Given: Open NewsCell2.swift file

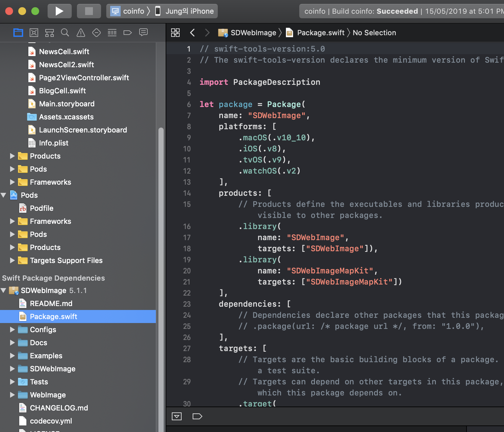Looking at the screenshot, I should [67, 65].
